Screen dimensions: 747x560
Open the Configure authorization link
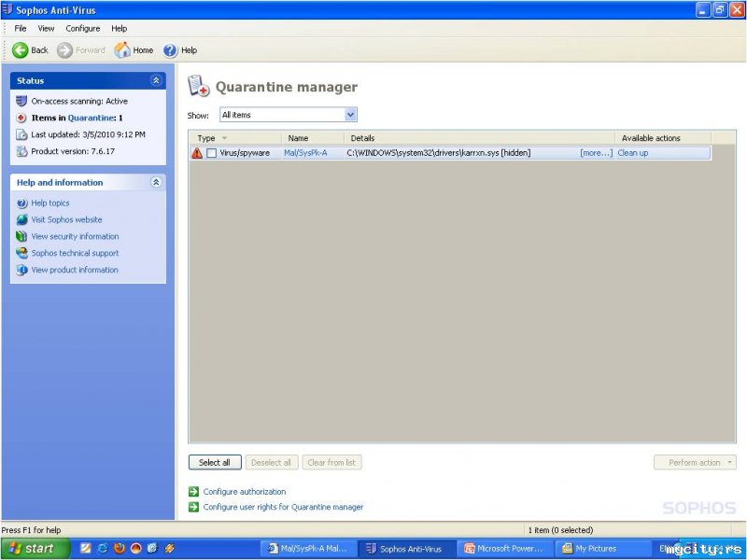click(245, 492)
